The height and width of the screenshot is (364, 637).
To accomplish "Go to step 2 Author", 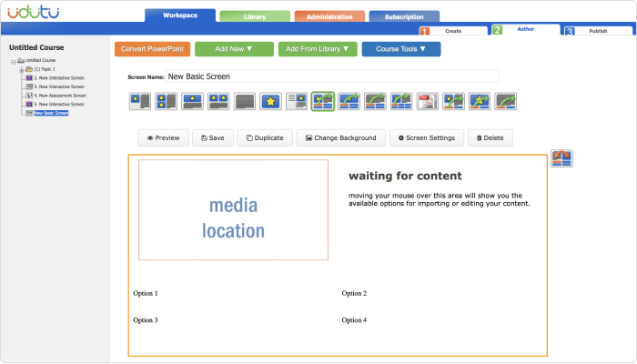I will (526, 29).
